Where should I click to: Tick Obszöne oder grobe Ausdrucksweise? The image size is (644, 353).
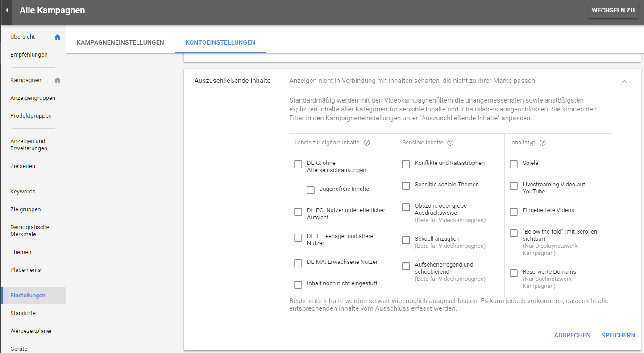pos(406,207)
